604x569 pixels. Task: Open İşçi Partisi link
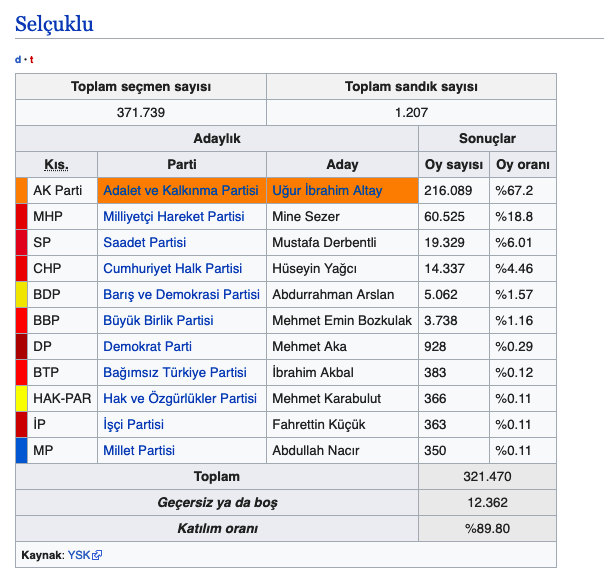[133, 425]
